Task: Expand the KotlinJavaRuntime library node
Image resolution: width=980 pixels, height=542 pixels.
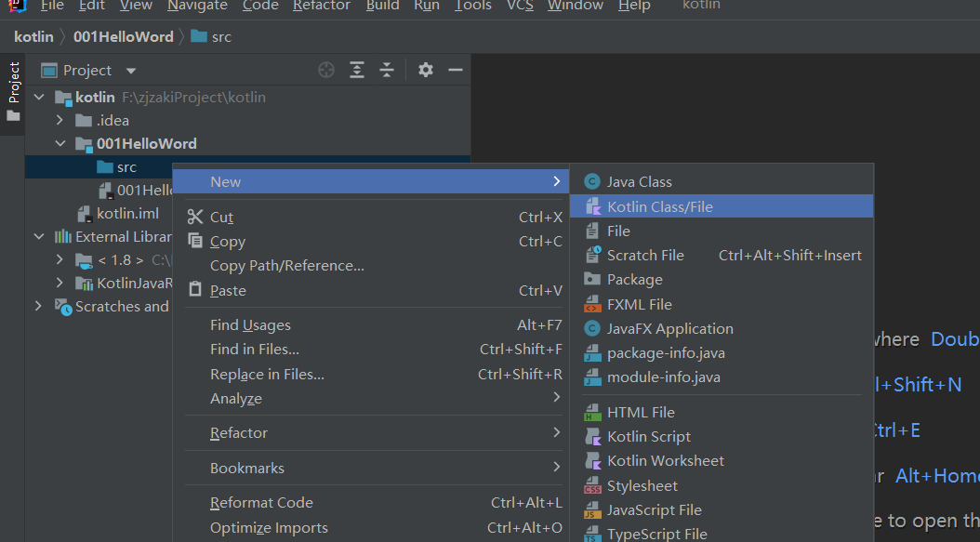Action: pos(60,283)
